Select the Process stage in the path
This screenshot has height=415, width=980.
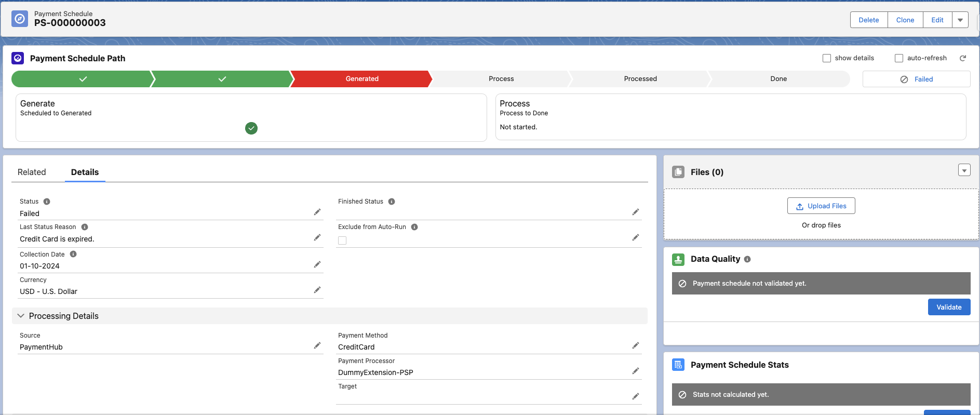point(501,79)
